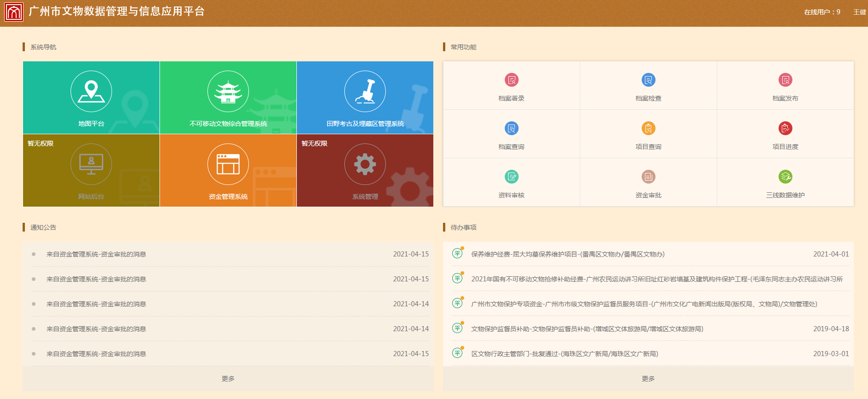
Task: Open 项目进度 red icon
Action: [785, 128]
